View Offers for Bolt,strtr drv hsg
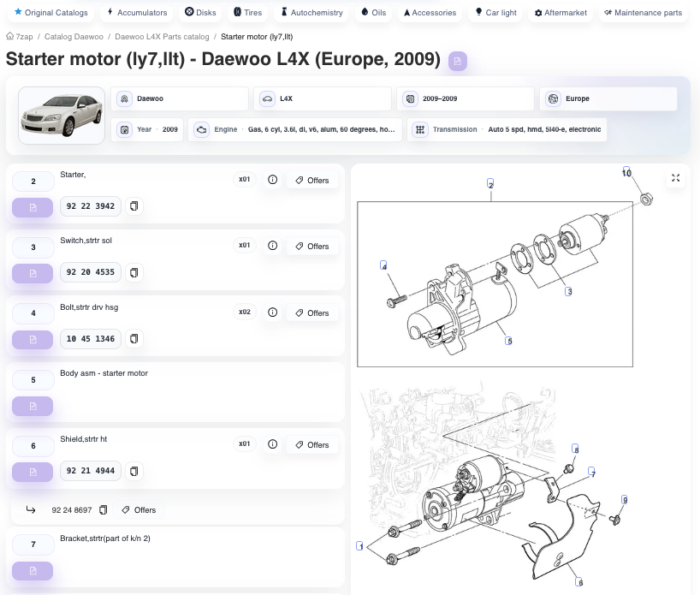The height and width of the screenshot is (595, 700). 312,313
